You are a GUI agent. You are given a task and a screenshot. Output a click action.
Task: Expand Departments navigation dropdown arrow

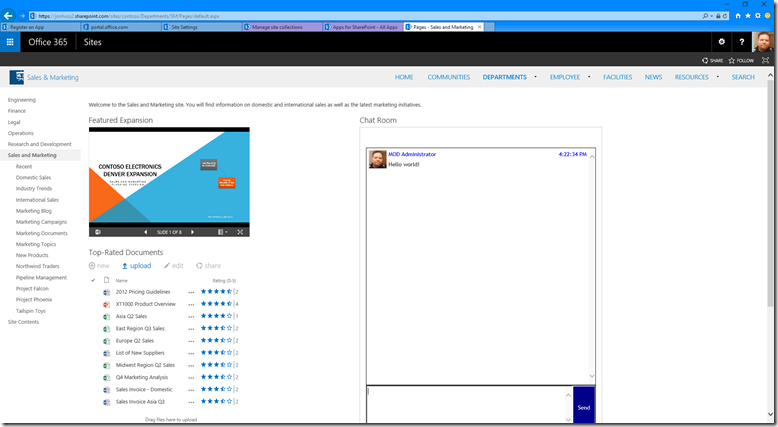535,77
